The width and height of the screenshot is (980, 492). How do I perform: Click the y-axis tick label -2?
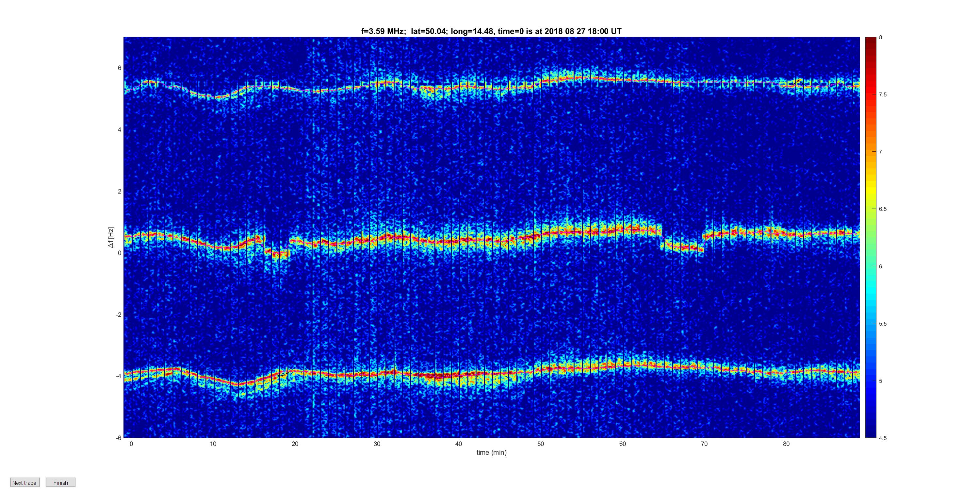pyautogui.click(x=119, y=314)
